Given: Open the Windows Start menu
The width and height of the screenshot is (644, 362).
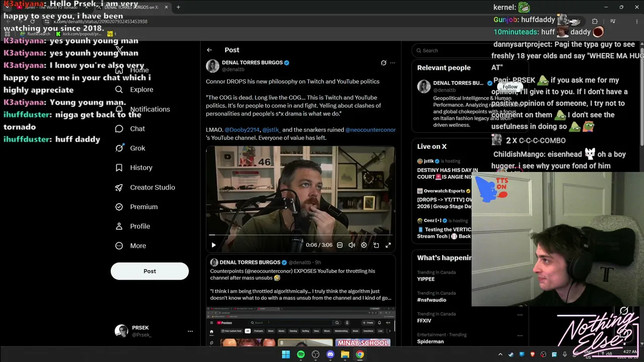Looking at the screenshot, I should (286, 354).
